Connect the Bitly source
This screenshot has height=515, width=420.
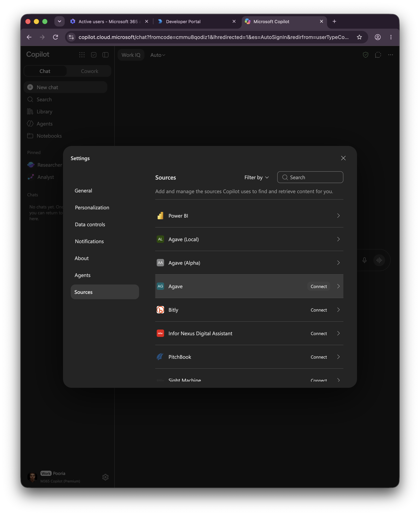319,310
